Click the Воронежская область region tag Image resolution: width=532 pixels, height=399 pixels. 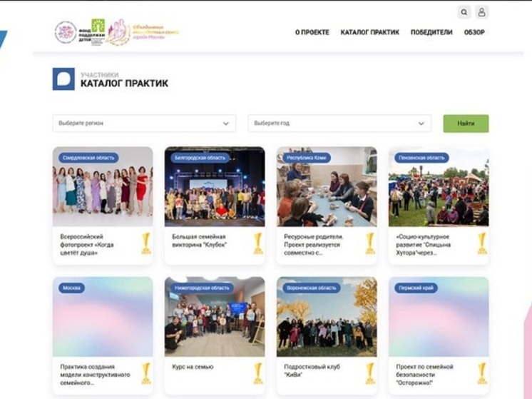coord(311,288)
